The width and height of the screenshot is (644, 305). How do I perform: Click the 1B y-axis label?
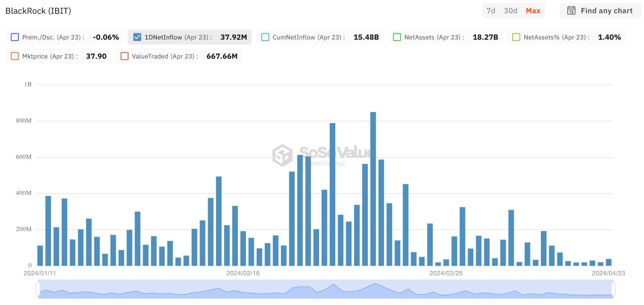28,84
